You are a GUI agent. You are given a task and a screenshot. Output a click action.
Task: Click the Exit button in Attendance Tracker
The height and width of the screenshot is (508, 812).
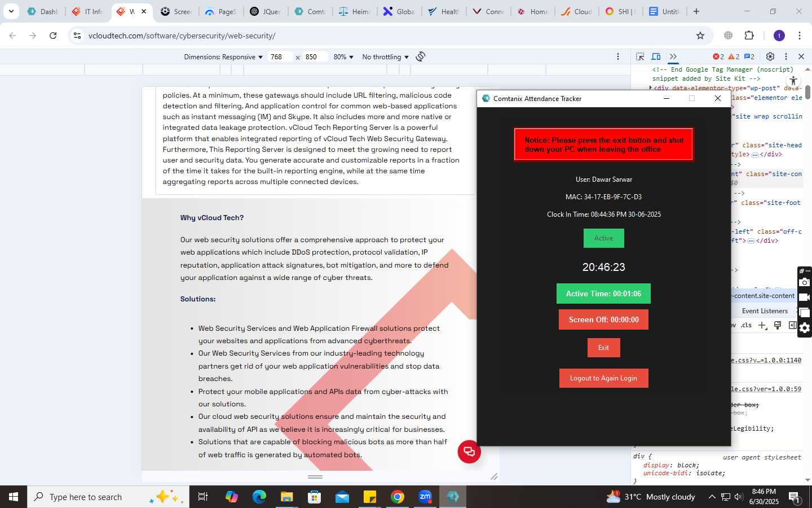(x=603, y=348)
